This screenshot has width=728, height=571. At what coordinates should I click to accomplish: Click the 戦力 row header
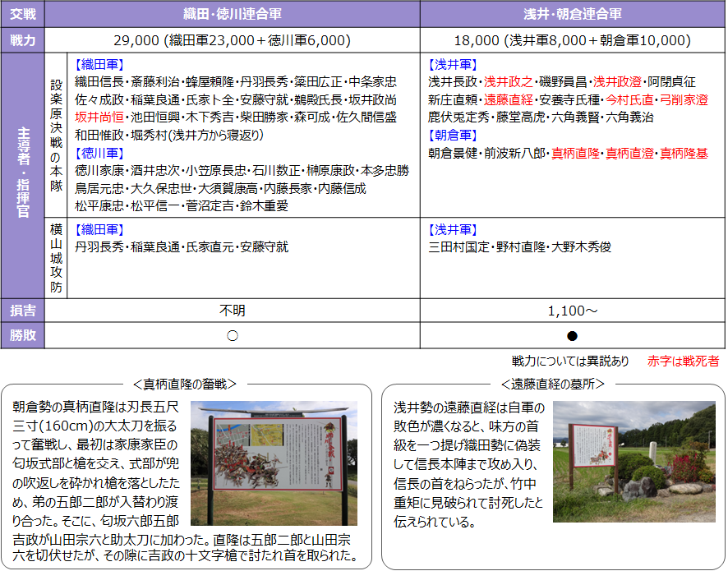22,40
